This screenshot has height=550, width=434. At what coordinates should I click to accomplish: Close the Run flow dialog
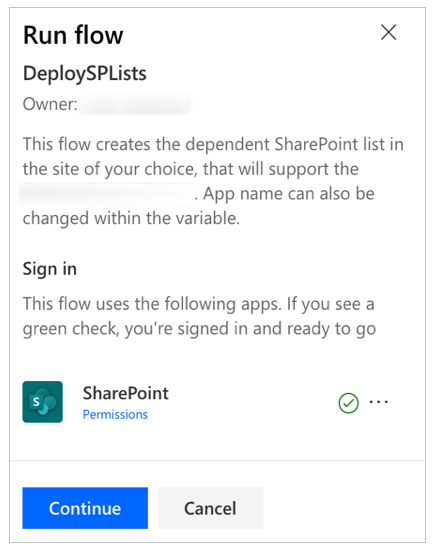pyautogui.click(x=388, y=32)
